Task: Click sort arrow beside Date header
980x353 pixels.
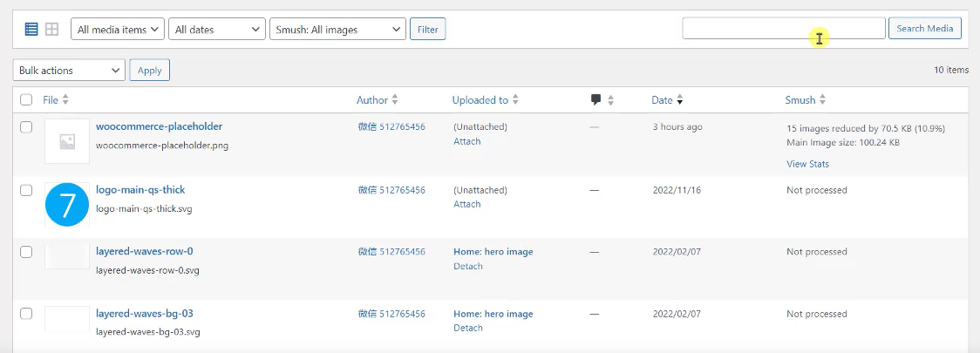Action: [x=680, y=100]
